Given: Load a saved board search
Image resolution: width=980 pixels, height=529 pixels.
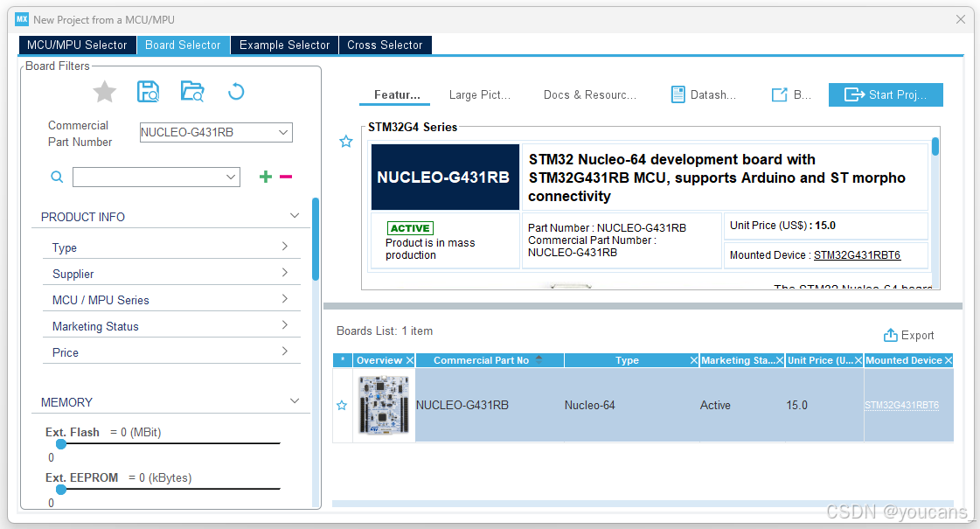Looking at the screenshot, I should (192, 91).
